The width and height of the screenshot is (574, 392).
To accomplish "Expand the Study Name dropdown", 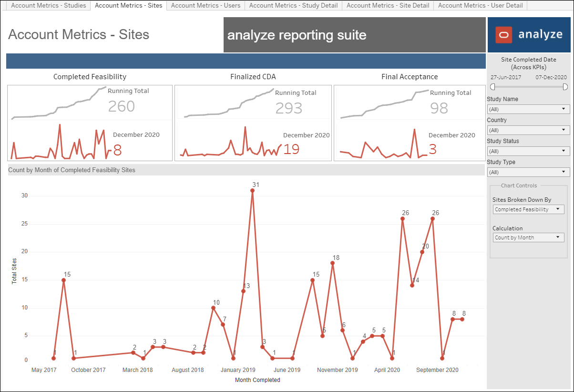I will tap(528, 109).
